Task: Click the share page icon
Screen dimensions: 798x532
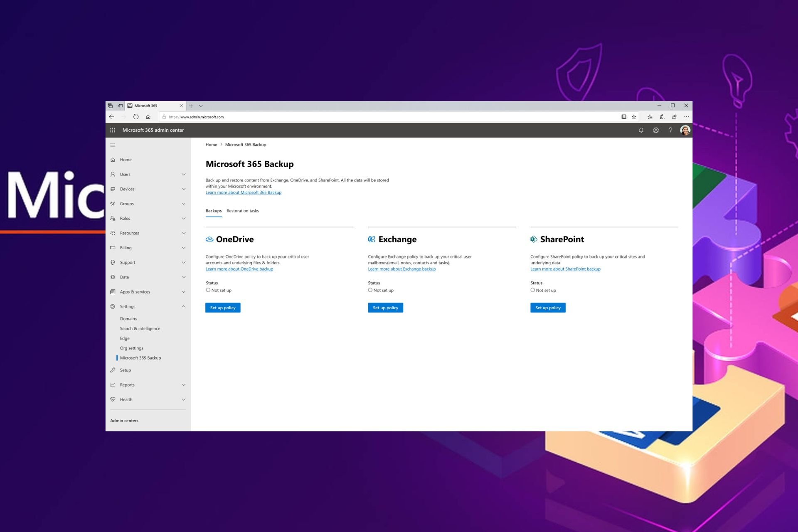Action: click(x=674, y=117)
